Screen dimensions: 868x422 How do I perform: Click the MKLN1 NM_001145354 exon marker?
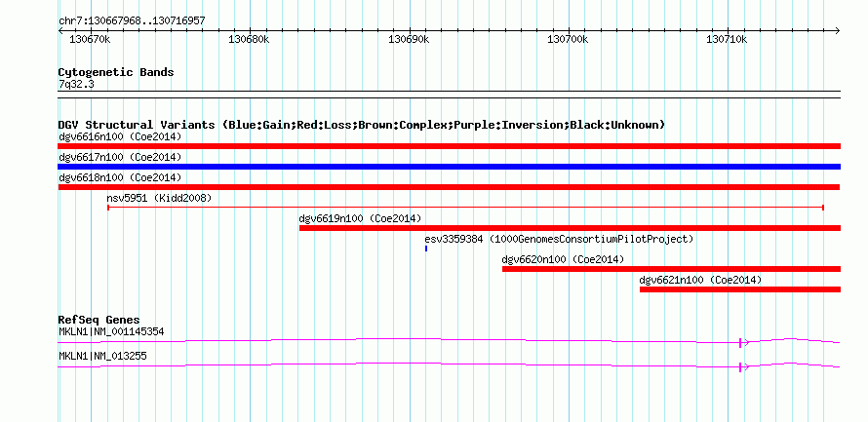[740, 343]
